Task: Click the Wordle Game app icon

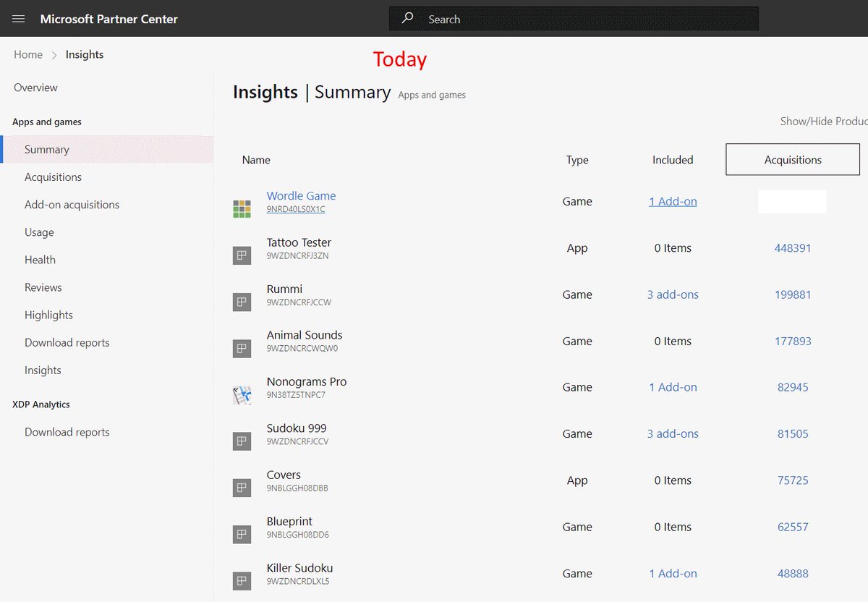Action: tap(242, 209)
